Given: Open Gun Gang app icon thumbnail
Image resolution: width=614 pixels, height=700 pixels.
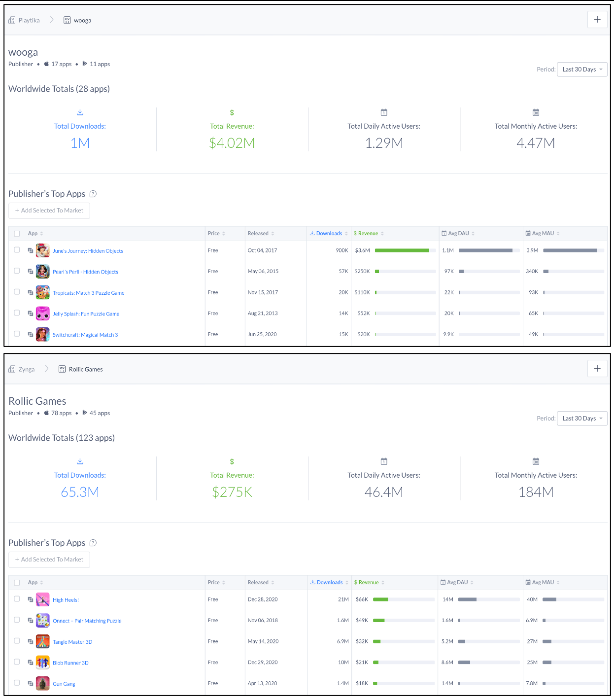Looking at the screenshot, I should [x=43, y=683].
